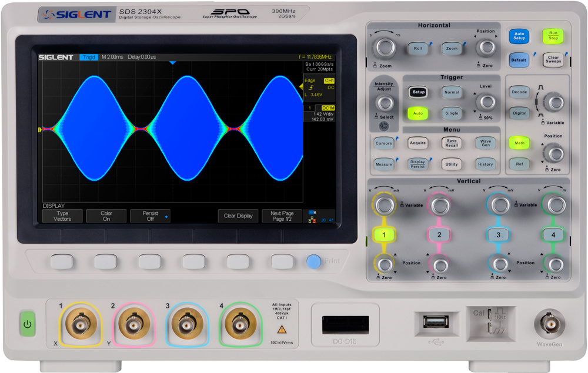Click the WaveGen BNC output connector
The height and width of the screenshot is (373, 588).
(x=549, y=324)
